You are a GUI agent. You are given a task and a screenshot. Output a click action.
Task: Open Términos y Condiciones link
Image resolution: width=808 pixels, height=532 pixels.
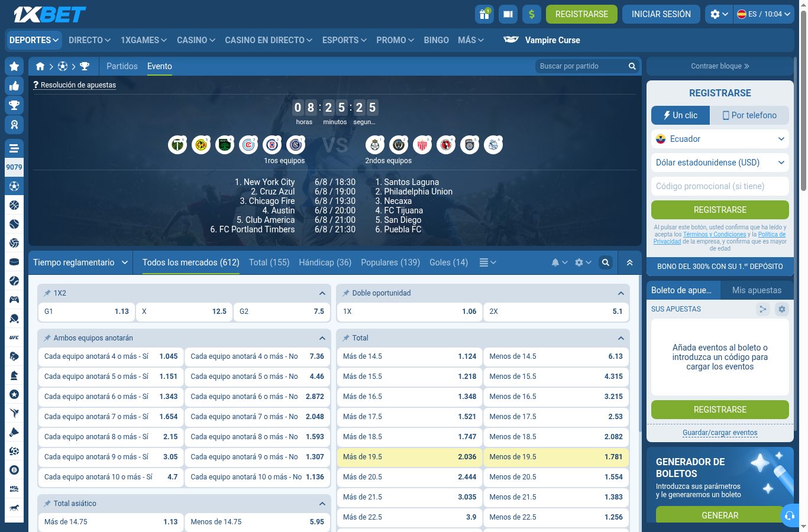click(715, 235)
